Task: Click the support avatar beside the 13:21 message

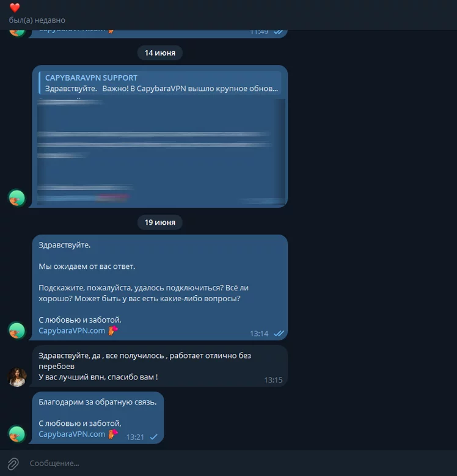Action: pos(17,434)
